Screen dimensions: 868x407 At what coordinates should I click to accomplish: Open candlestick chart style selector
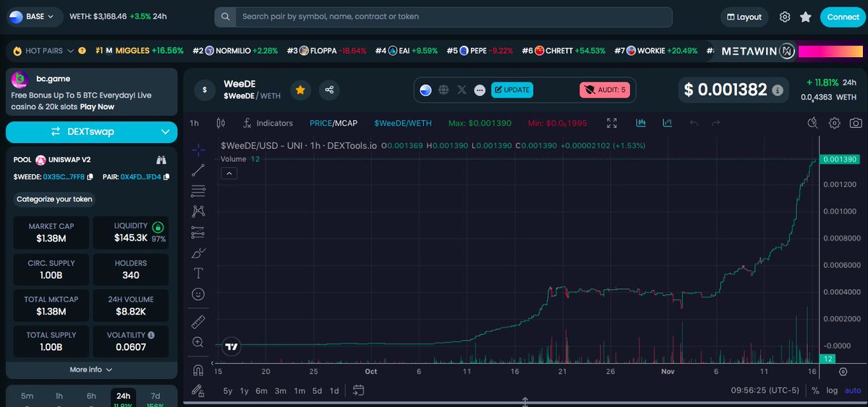click(221, 123)
